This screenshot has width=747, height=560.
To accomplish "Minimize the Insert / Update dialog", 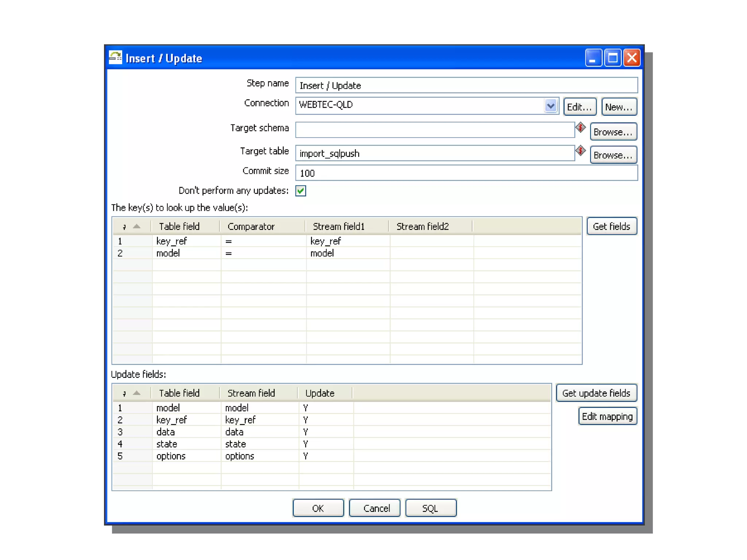I will pos(593,58).
